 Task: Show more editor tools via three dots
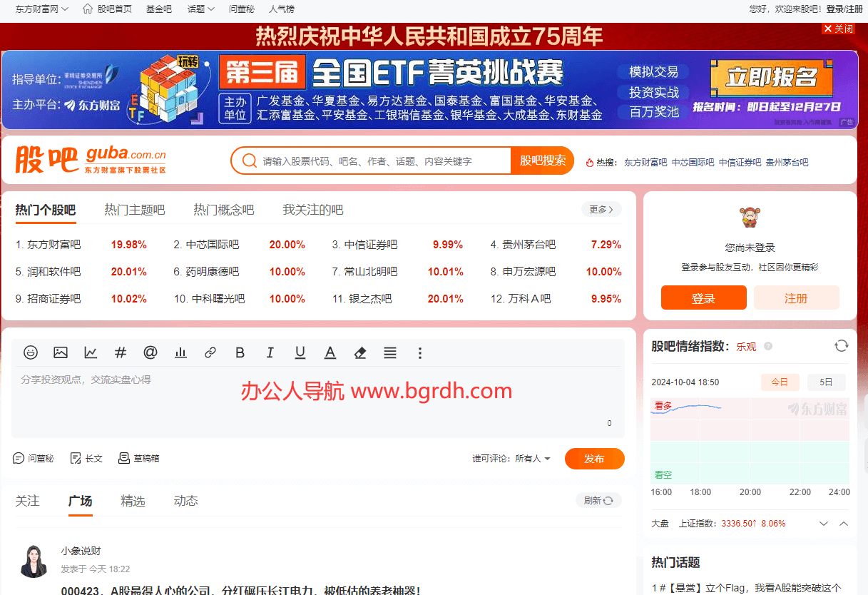[420, 352]
